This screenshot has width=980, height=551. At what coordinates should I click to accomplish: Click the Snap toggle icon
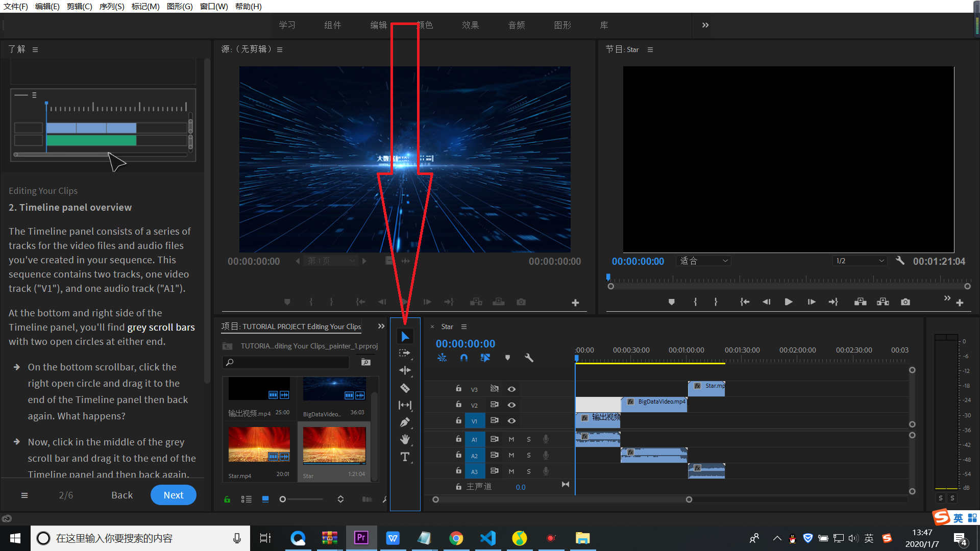tap(465, 357)
